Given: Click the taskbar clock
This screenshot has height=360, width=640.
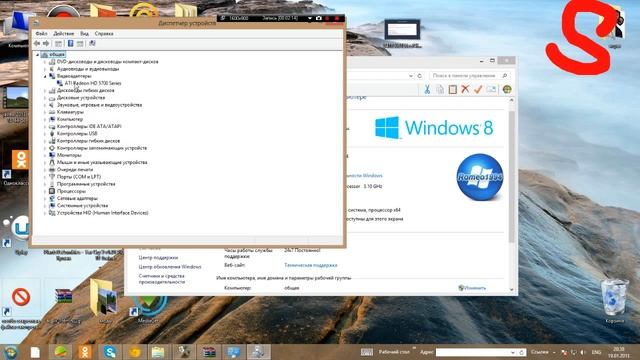Looking at the screenshot, I should point(619,352).
